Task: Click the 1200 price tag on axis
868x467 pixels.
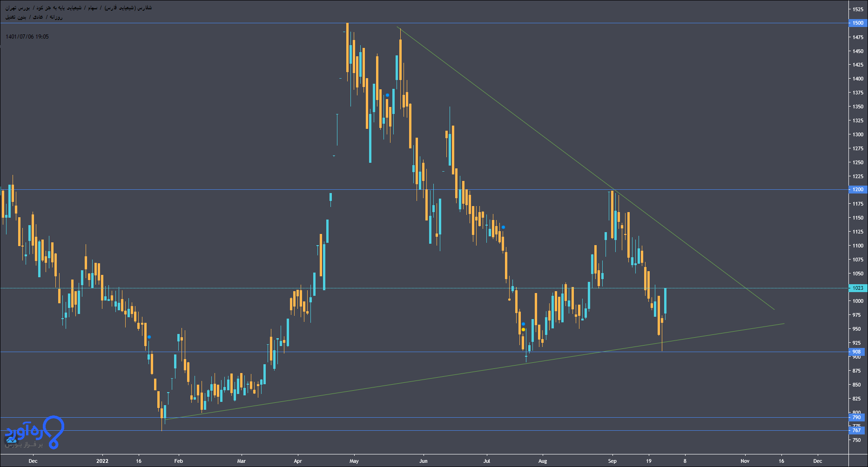Action: tap(857, 189)
